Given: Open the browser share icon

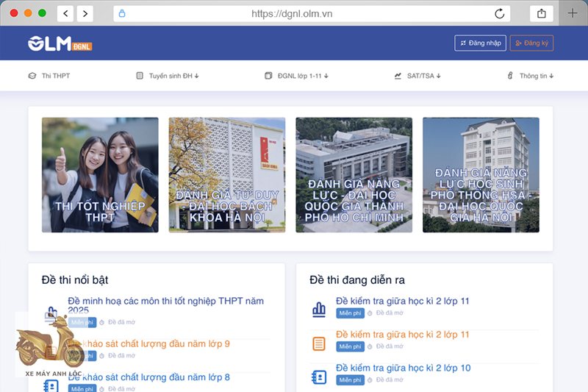Looking at the screenshot, I should (x=542, y=14).
